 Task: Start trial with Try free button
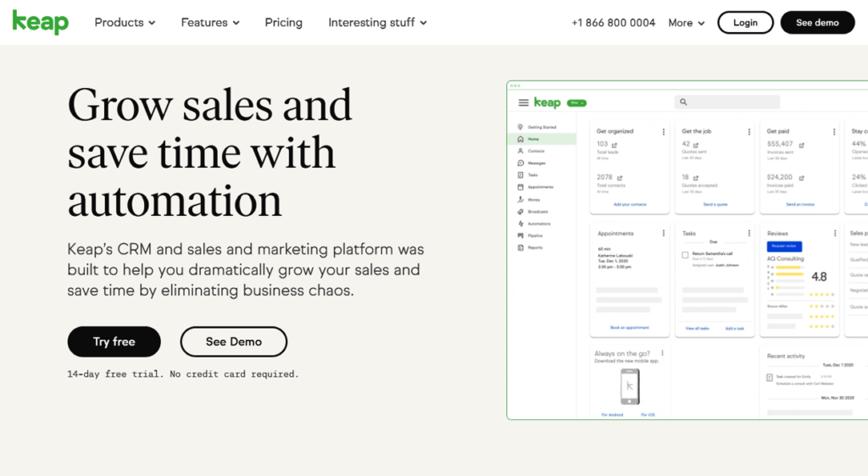[x=114, y=341]
